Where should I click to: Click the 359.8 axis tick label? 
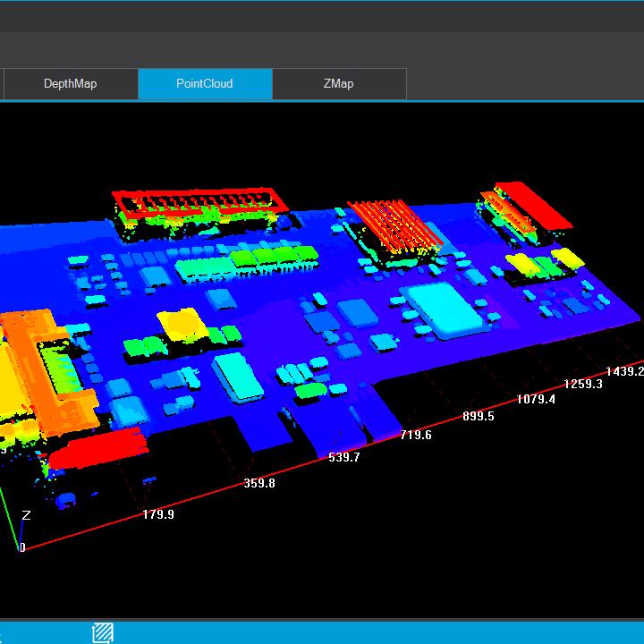point(259,483)
